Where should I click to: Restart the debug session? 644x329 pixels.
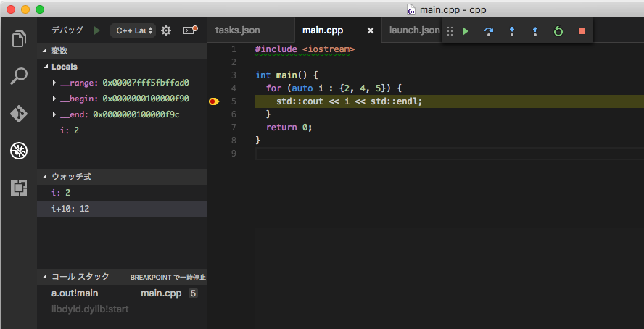[x=558, y=31]
